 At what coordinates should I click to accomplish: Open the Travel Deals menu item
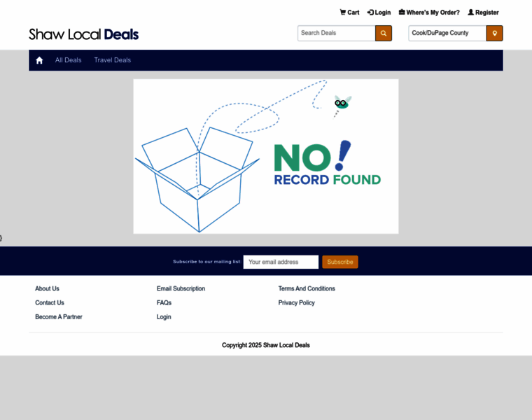point(112,60)
